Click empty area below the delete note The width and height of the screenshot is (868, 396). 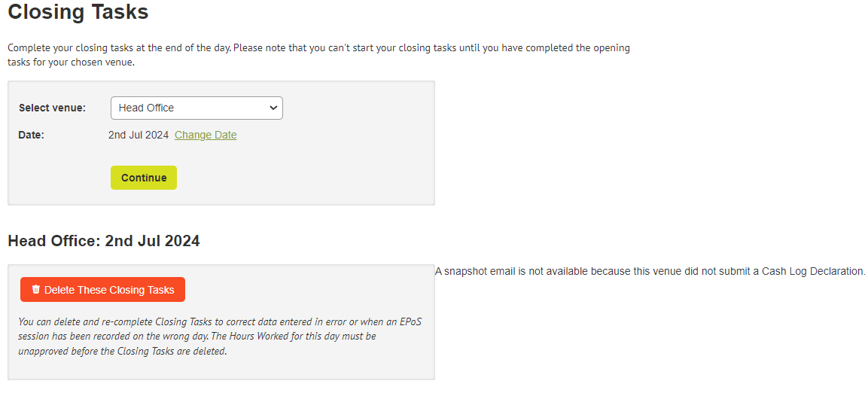click(x=221, y=368)
